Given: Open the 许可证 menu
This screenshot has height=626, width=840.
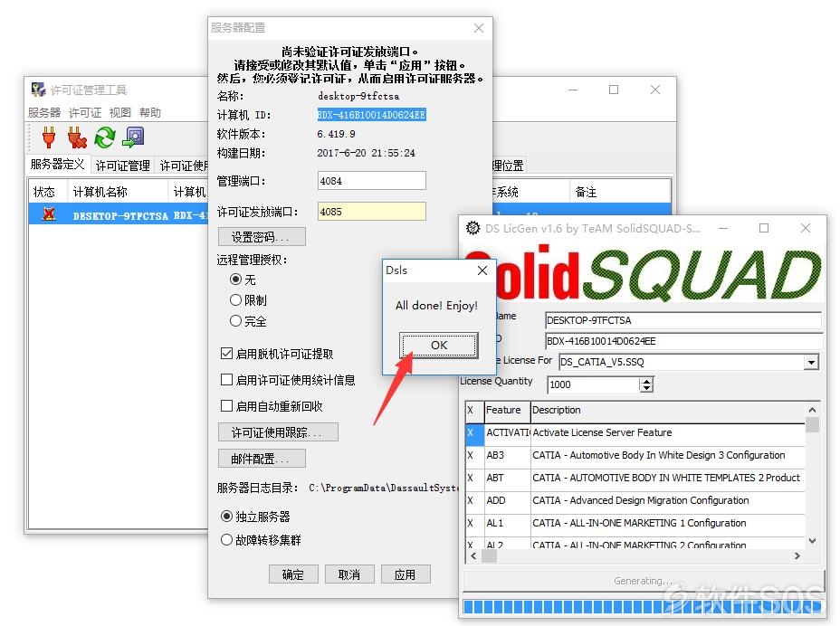Looking at the screenshot, I should coord(85,112).
